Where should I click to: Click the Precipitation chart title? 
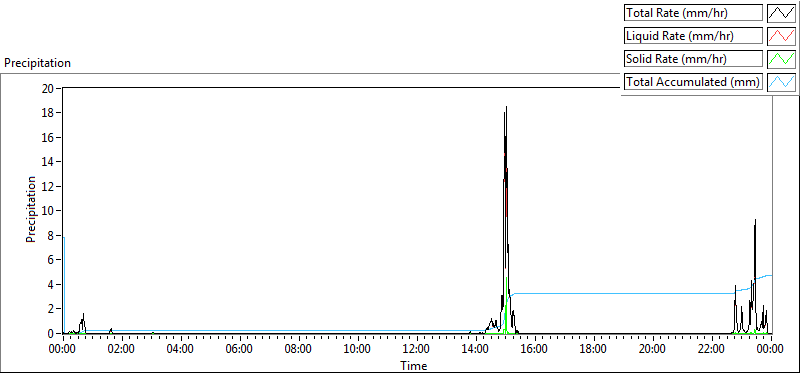pyautogui.click(x=37, y=63)
